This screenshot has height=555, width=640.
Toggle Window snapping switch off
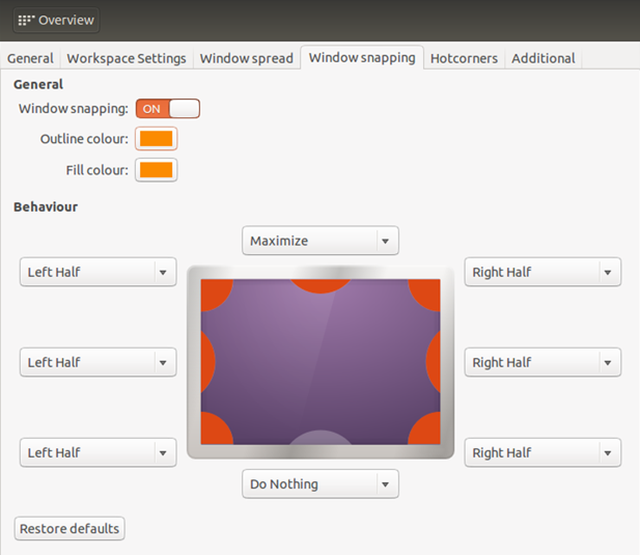(168, 108)
